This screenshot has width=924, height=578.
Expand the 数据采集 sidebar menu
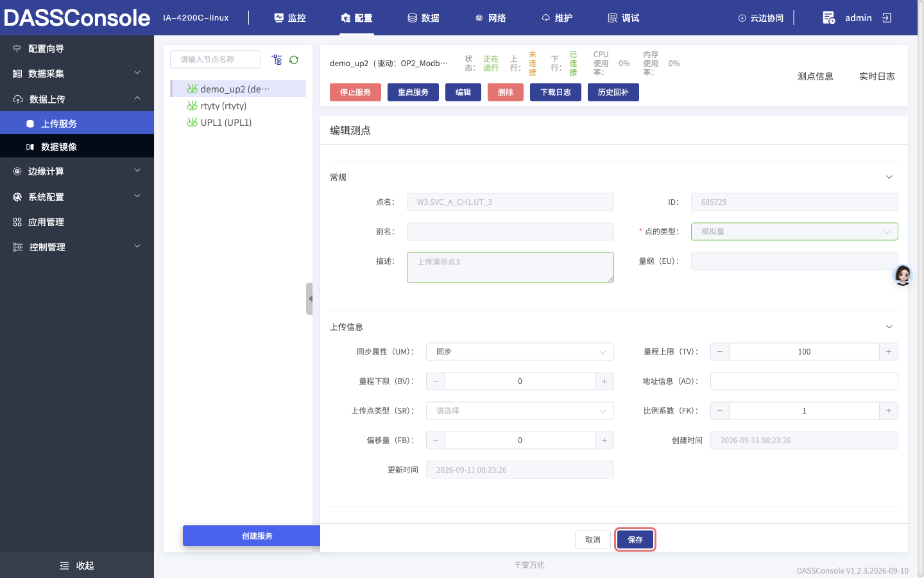77,74
